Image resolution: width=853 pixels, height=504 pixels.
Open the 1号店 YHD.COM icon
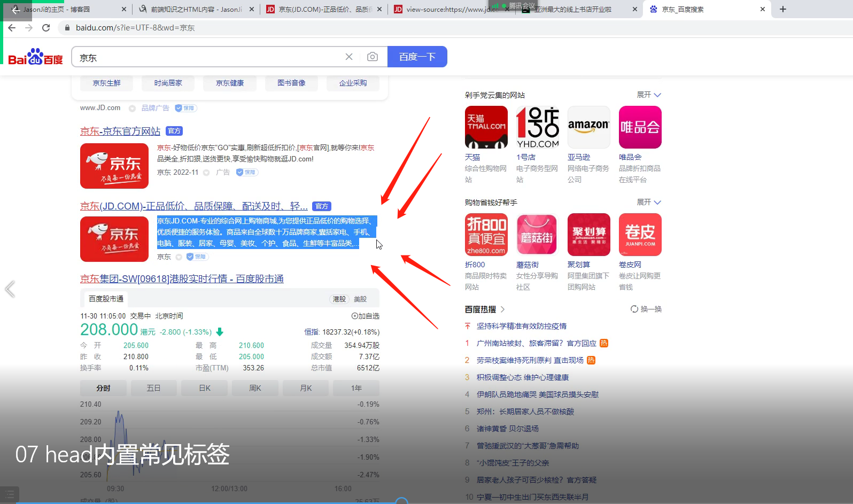538,127
